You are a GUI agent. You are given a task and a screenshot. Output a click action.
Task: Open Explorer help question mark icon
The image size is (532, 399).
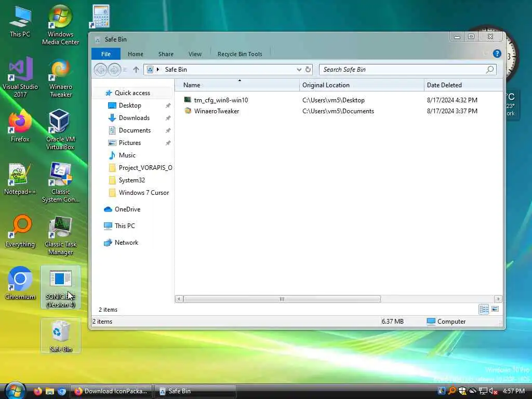(497, 54)
